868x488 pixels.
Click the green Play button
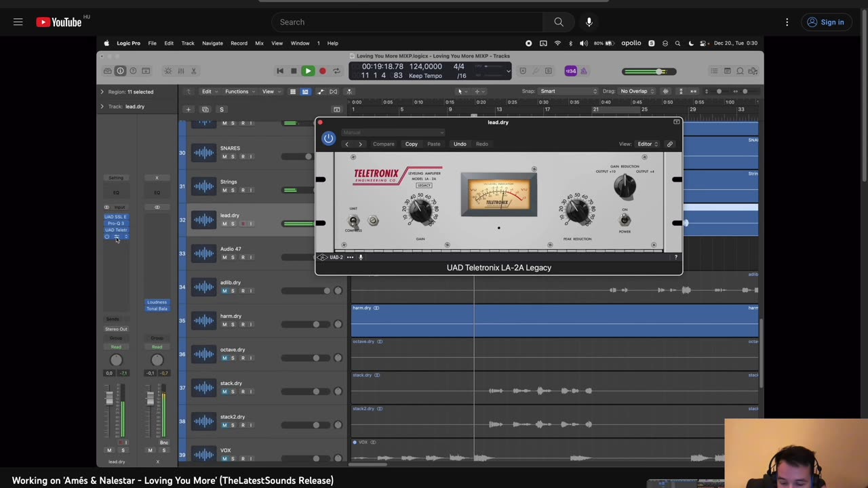click(308, 70)
